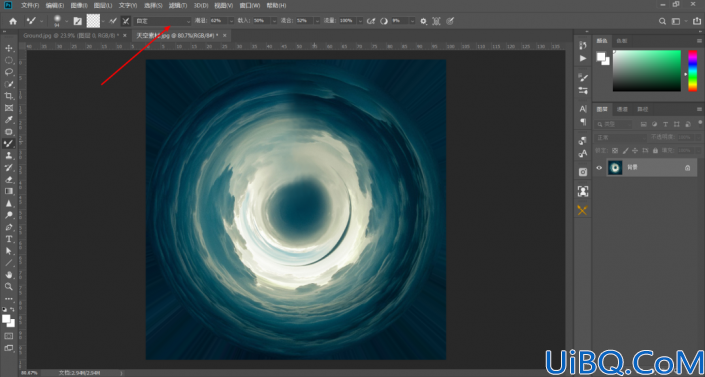Open the Filter menu
Screen dimensions: 705x377
point(178,5)
